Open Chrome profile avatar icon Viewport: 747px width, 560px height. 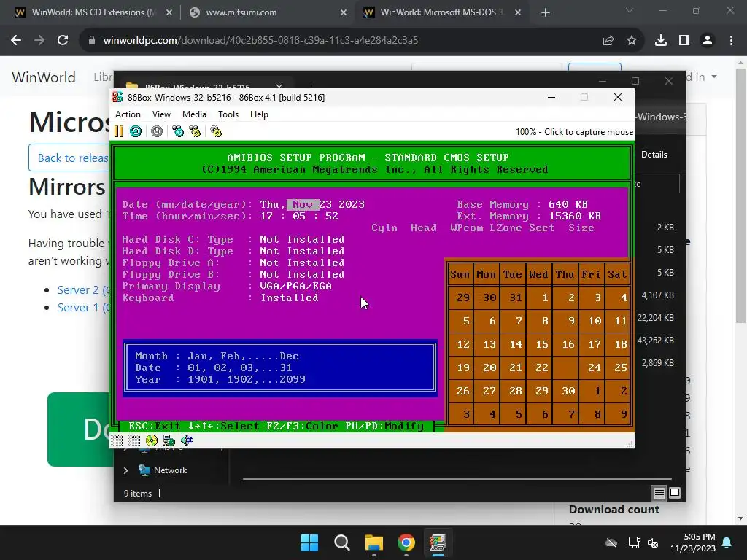pos(708,41)
